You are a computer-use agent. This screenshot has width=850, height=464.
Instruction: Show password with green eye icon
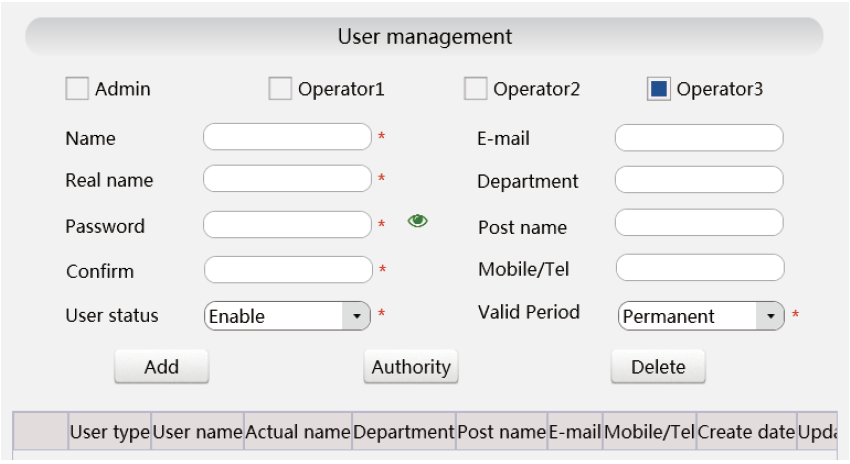click(417, 221)
